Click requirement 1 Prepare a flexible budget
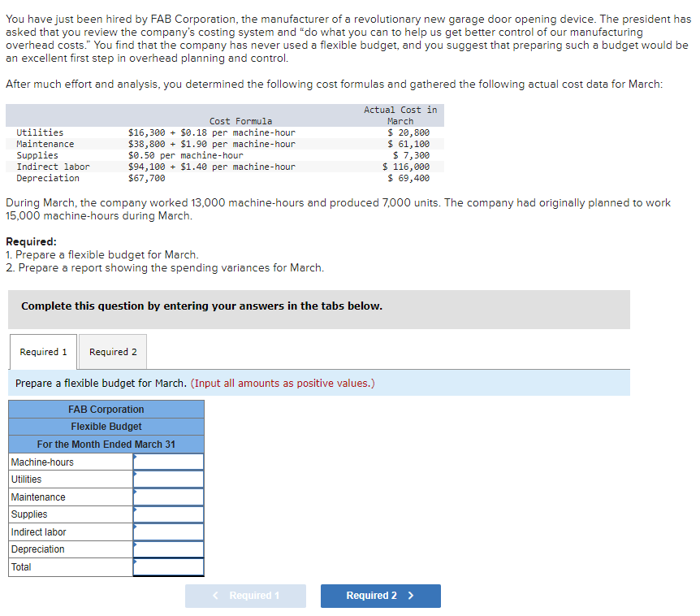Viewport: 700px width, 616px height. point(102,254)
